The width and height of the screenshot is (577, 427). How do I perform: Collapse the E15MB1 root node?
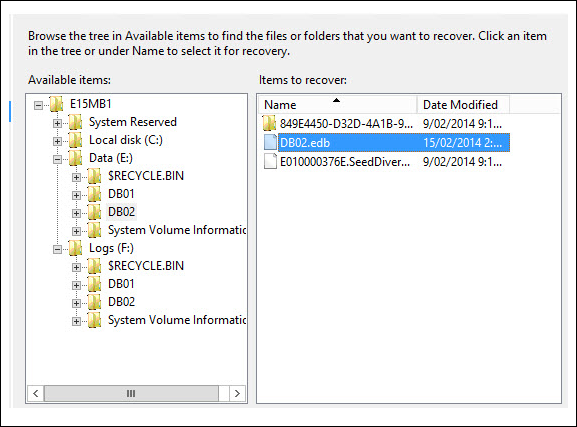(x=38, y=106)
